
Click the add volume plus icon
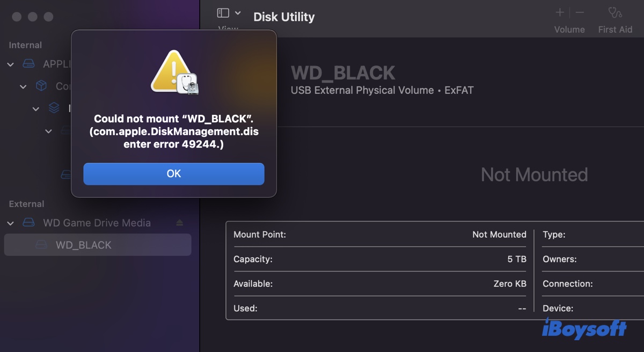(x=560, y=12)
